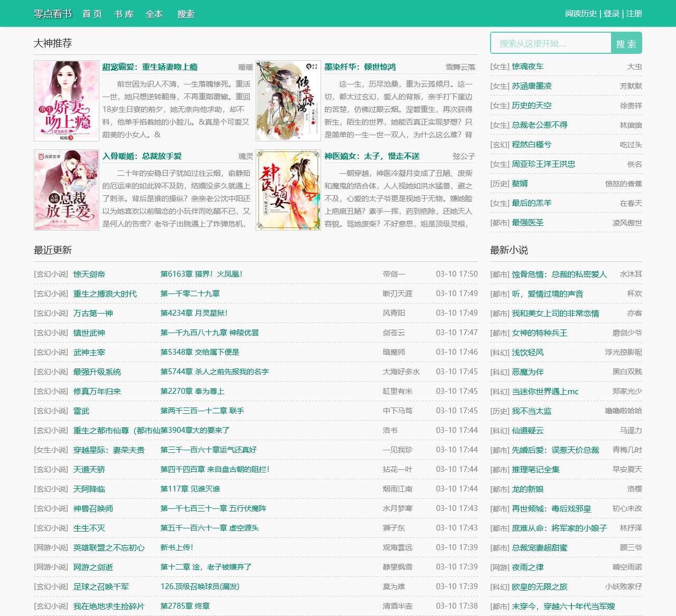The width and height of the screenshot is (676, 616).
Task: Open 先婚后爱：误惹天价总裁 in 最新小说
Action: coord(556,450)
